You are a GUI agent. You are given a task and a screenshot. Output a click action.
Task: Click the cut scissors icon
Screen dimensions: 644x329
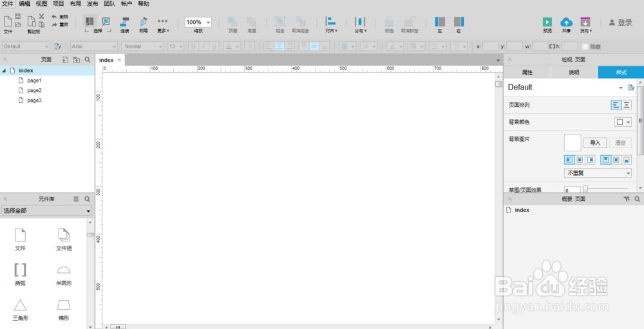[x=41, y=17]
